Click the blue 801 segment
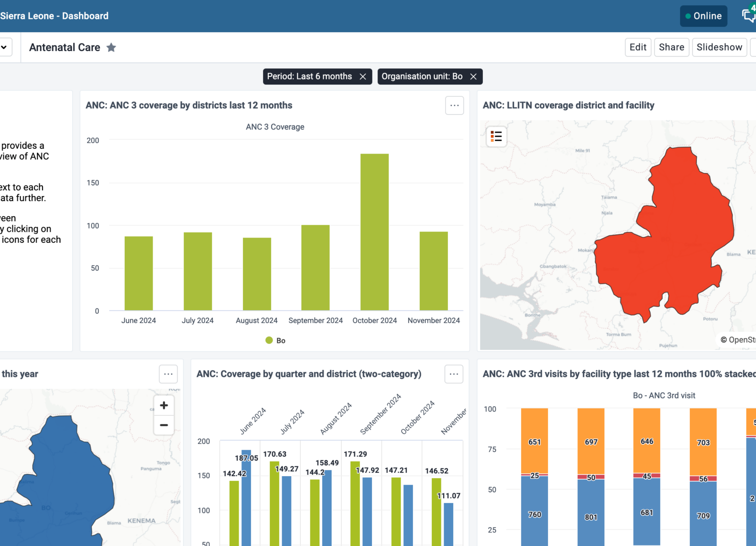Image resolution: width=756 pixels, height=546 pixels. tap(591, 512)
